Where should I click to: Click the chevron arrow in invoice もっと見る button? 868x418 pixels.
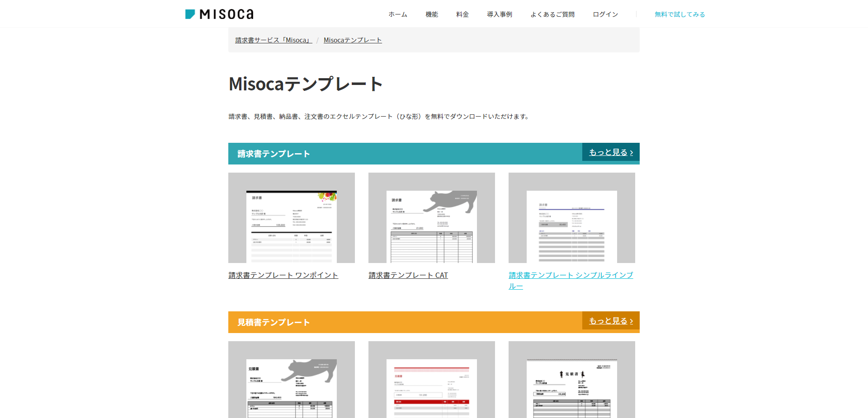(x=632, y=152)
